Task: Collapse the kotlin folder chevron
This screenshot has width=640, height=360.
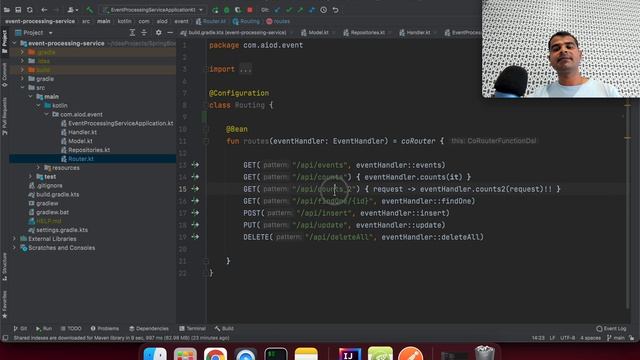Action: click(39, 106)
